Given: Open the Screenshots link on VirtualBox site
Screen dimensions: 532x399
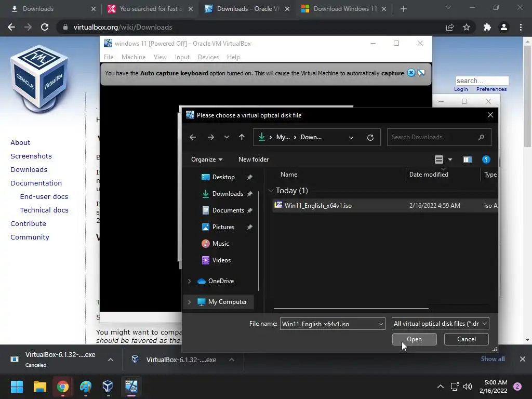Looking at the screenshot, I should 31,156.
